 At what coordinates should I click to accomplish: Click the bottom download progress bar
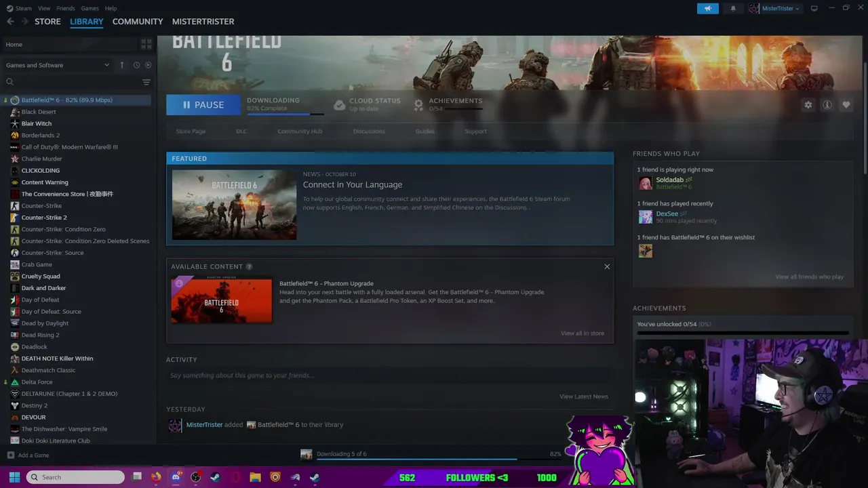click(439, 459)
